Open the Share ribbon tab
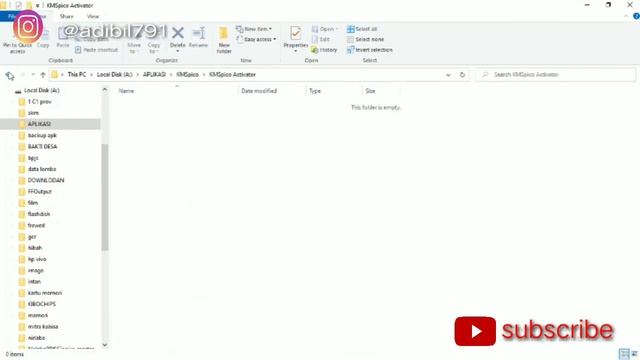The image size is (640, 360). coord(67,16)
